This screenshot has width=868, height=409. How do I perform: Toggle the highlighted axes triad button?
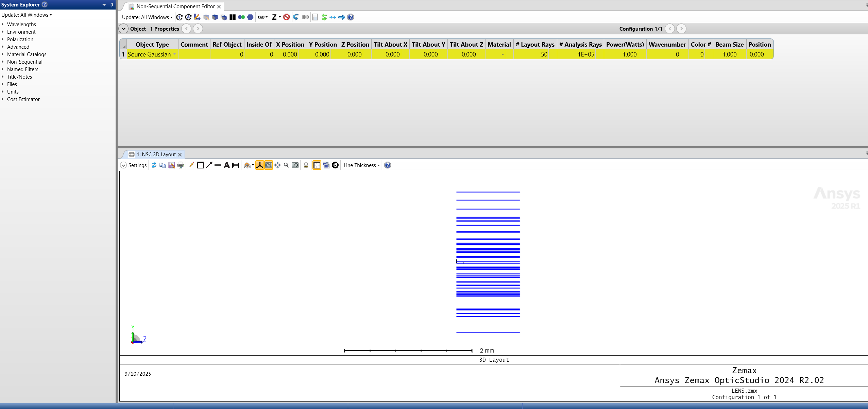pyautogui.click(x=260, y=165)
